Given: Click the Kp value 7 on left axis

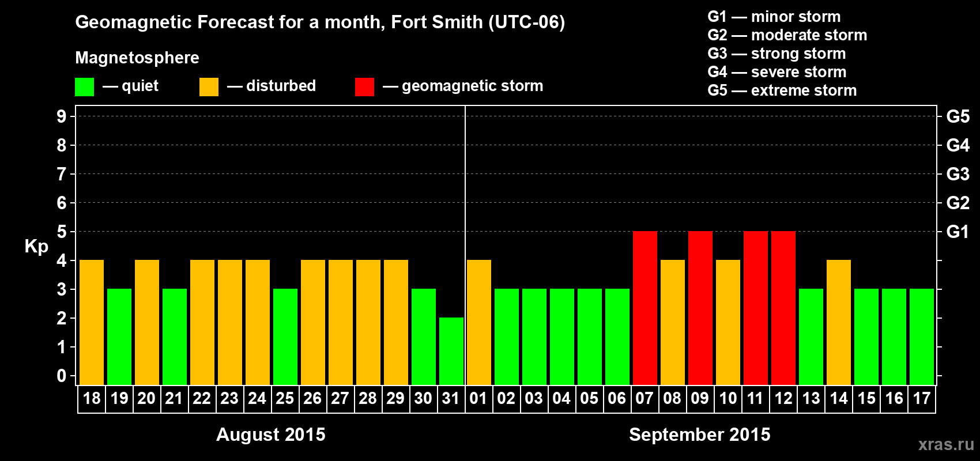Looking at the screenshot, I should click(62, 174).
